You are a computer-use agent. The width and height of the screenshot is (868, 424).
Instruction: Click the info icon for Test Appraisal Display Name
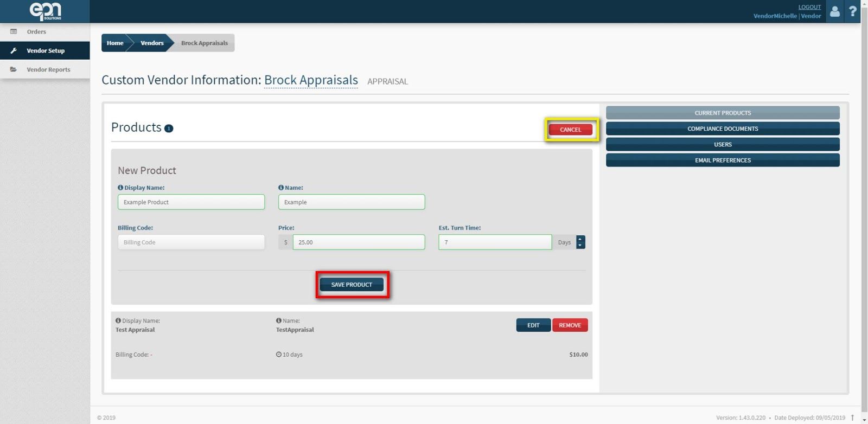[x=118, y=321]
